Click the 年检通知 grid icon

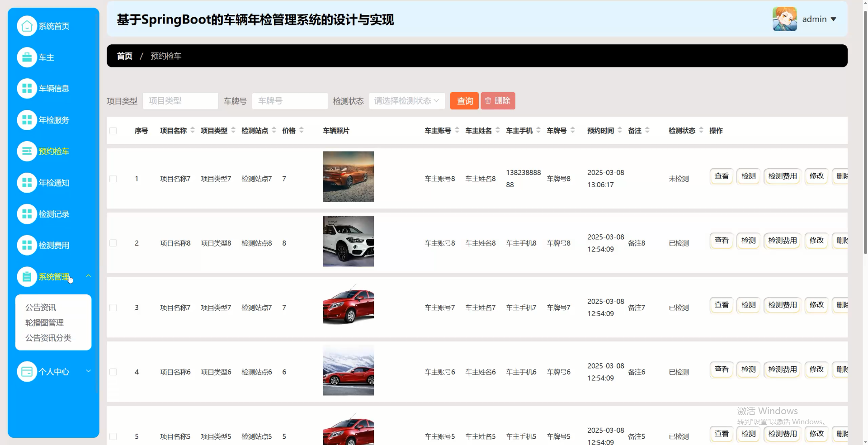point(27,183)
